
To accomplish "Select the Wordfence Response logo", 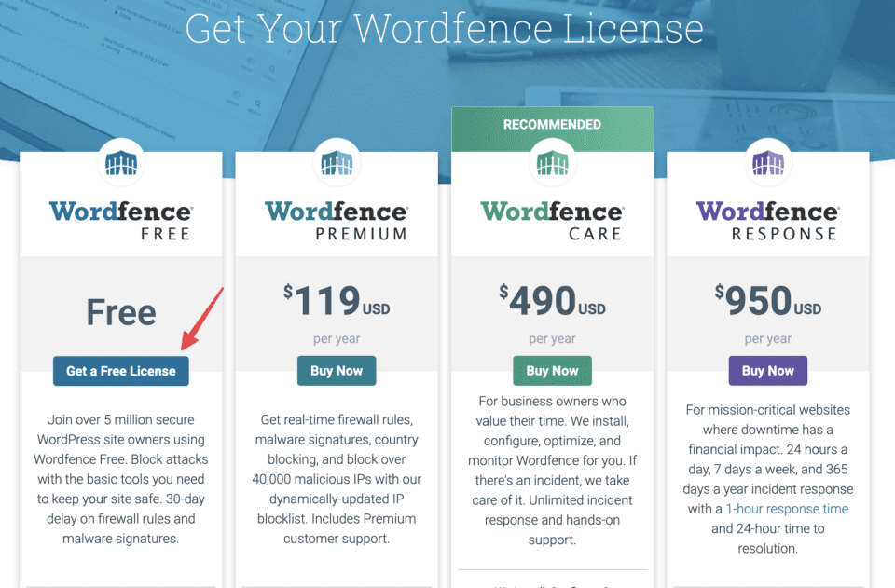I will [767, 220].
